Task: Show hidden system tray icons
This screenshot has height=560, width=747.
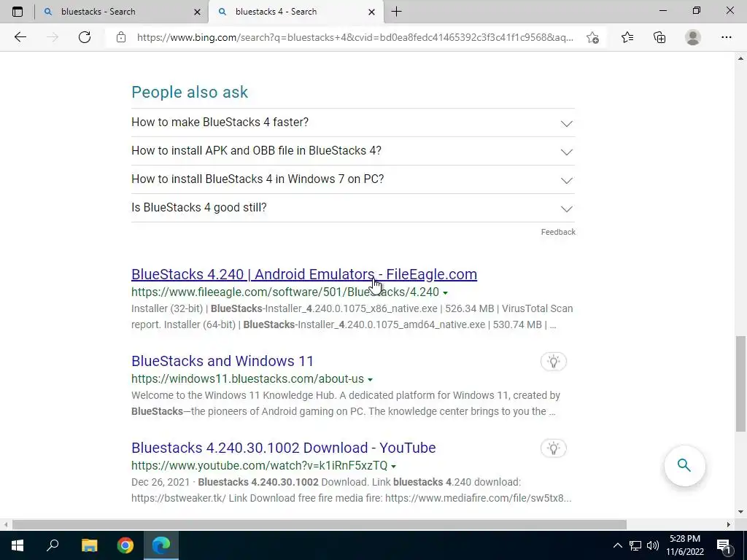Action: tap(617, 545)
